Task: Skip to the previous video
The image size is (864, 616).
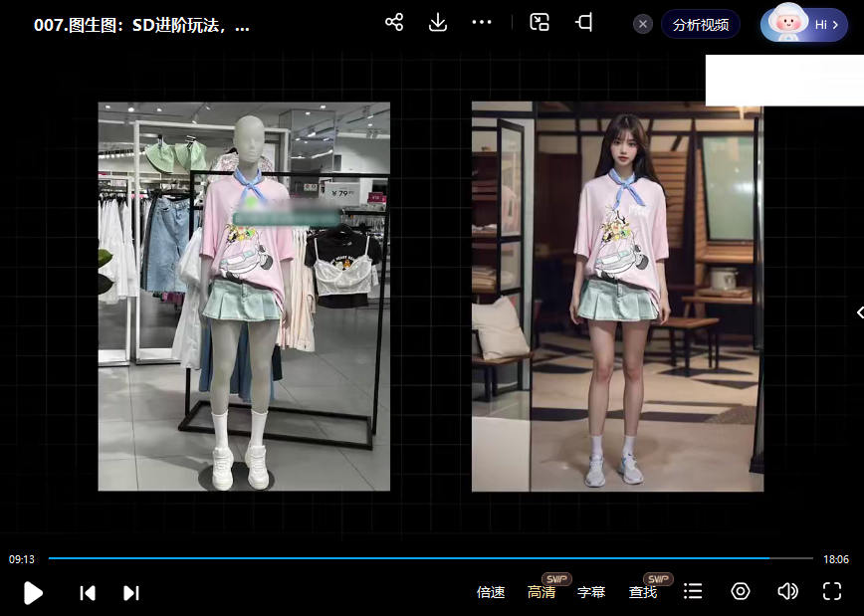Action: click(88, 593)
